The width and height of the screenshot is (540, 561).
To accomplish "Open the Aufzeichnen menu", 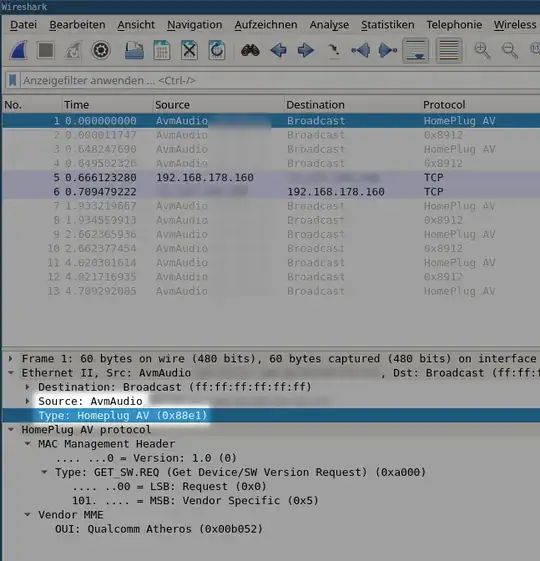I will point(266,25).
